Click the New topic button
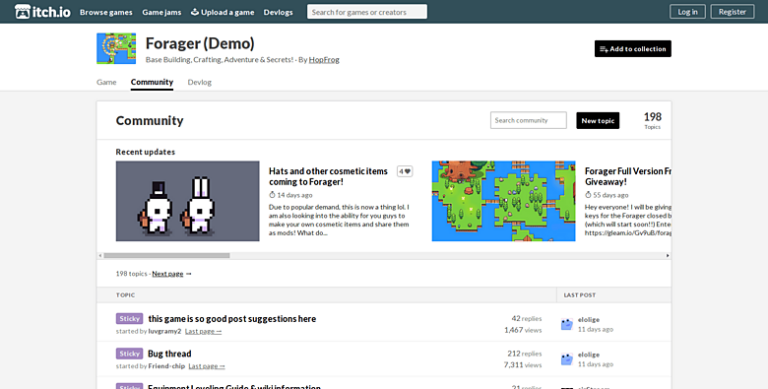Viewport: 768px width, 389px height. tap(598, 121)
